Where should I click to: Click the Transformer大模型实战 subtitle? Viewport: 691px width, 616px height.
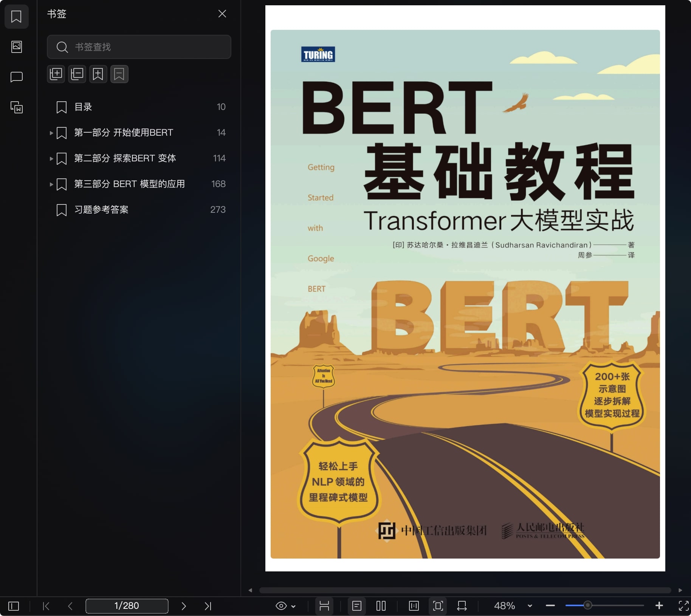[x=499, y=220]
